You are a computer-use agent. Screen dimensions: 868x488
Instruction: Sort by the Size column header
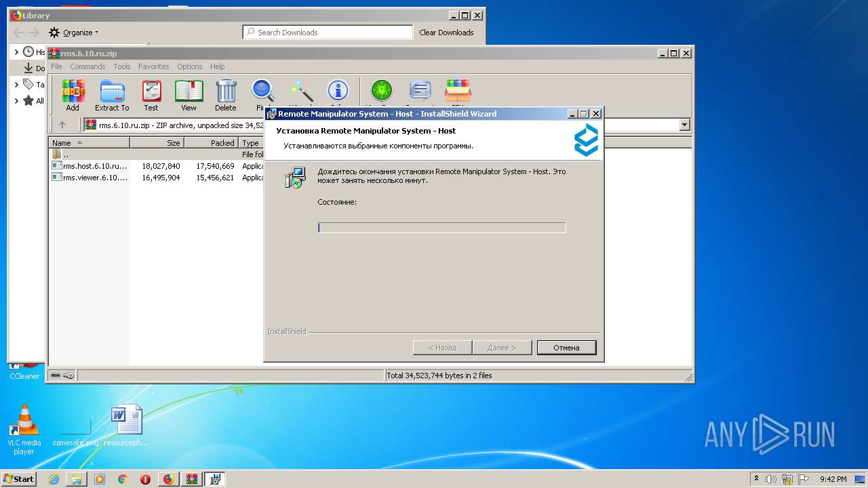(x=157, y=142)
